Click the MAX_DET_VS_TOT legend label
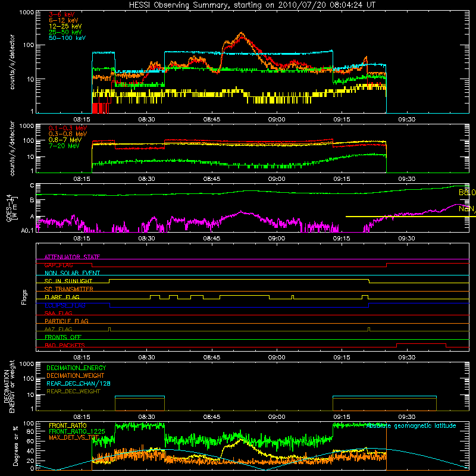This screenshot has width=476, height=476. pos(74,437)
